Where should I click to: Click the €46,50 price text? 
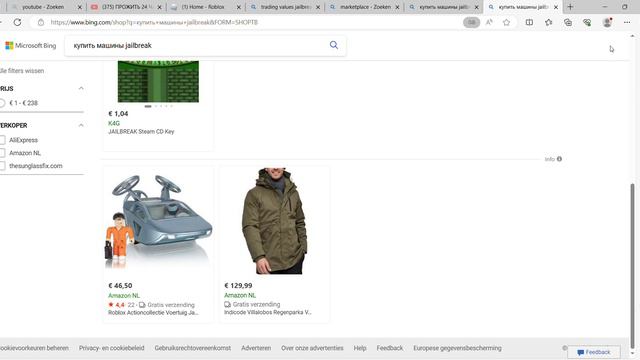point(120,285)
